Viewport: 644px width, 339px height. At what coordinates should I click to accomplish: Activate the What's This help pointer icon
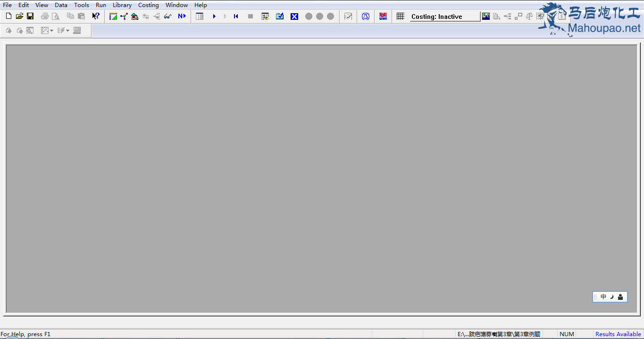click(96, 16)
